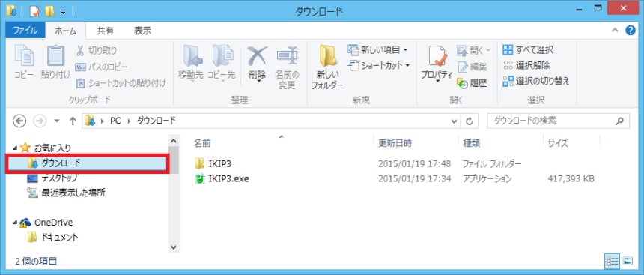
Task: Open the ファイル (File) tab
Action: coord(25,31)
